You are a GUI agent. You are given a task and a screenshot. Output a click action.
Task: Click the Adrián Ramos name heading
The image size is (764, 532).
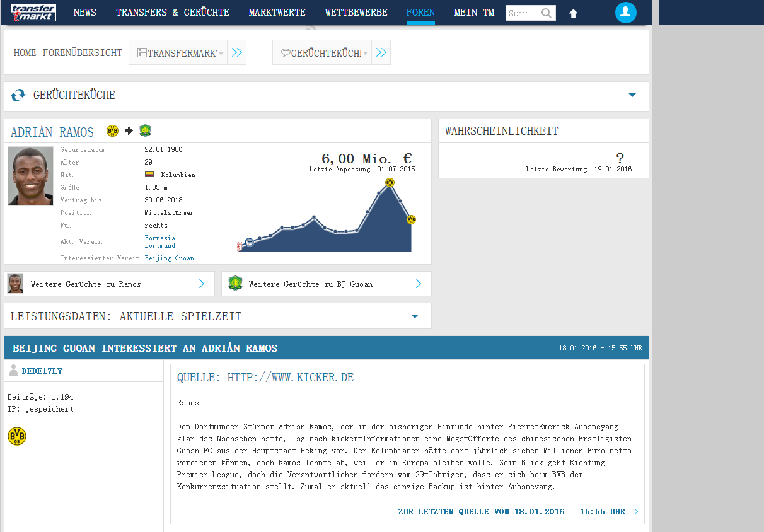tap(52, 132)
